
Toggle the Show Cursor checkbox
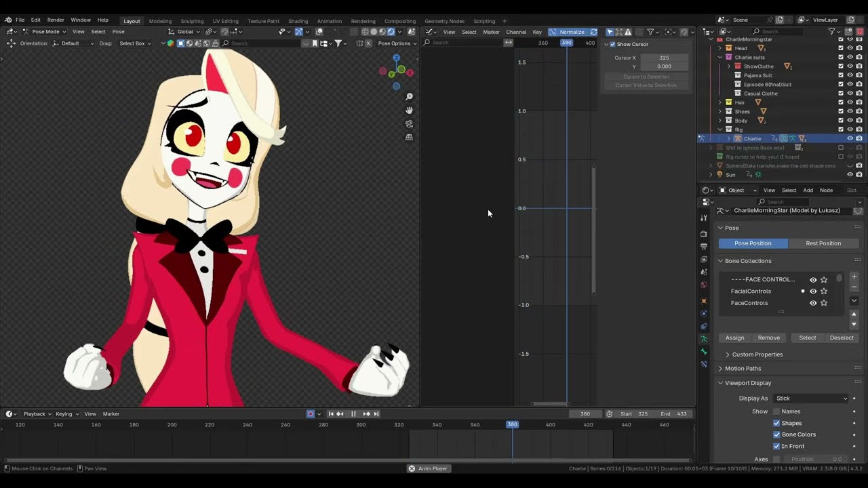click(x=613, y=45)
